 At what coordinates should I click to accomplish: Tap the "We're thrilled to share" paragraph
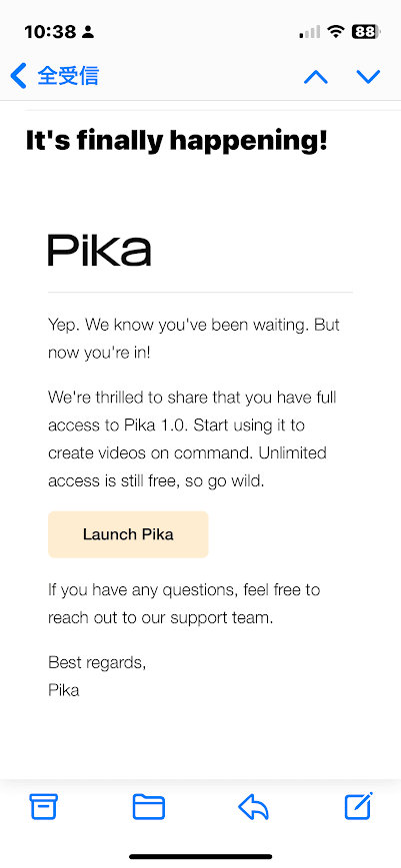click(192, 439)
